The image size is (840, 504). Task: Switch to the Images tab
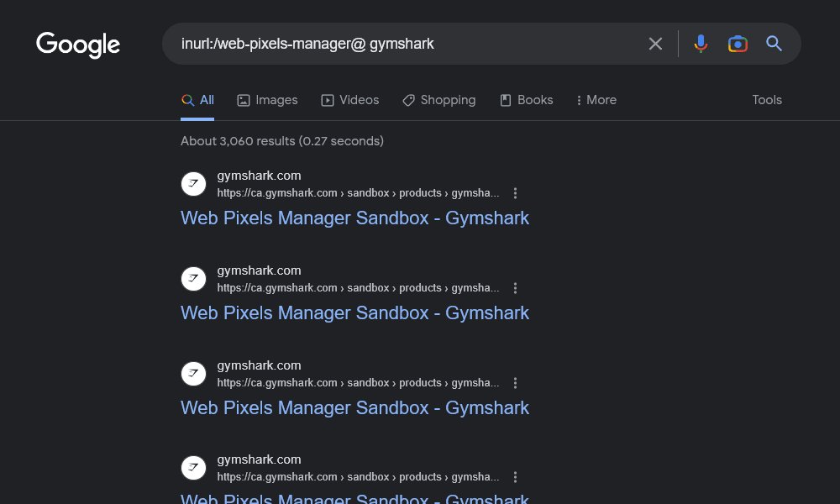coord(267,100)
